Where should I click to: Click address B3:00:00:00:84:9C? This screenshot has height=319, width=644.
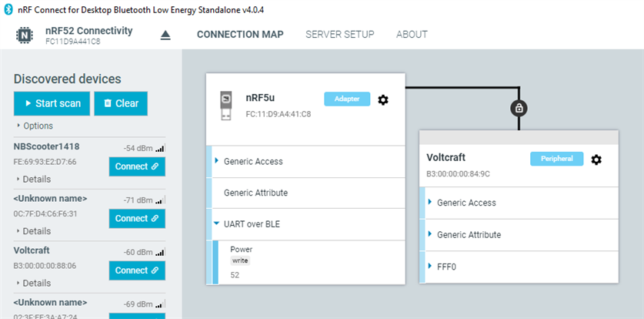[458, 174]
